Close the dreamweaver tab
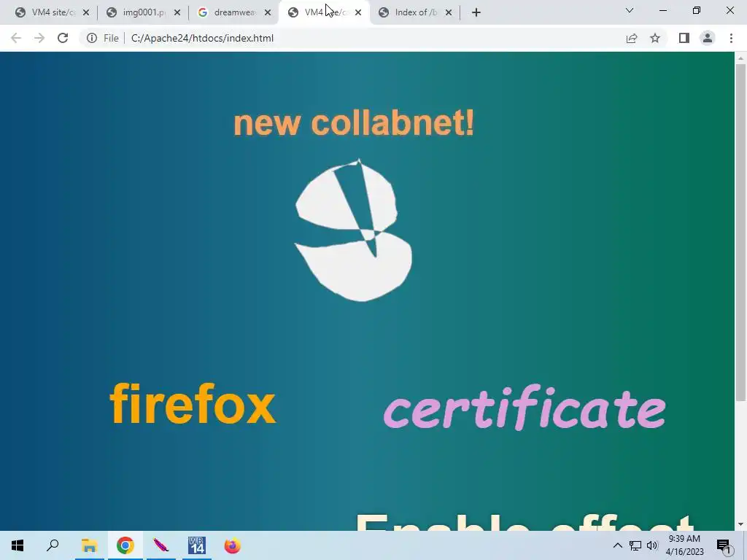The height and width of the screenshot is (560, 747). (x=268, y=13)
